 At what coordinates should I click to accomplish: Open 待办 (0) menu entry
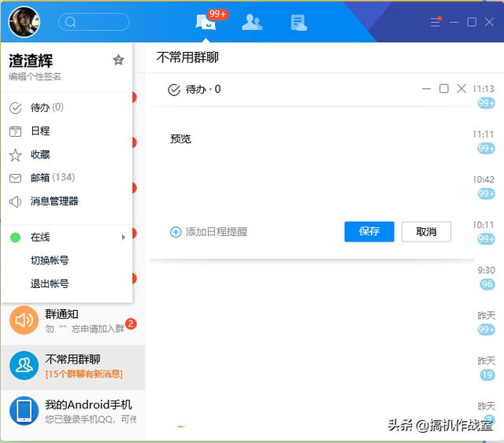66,107
